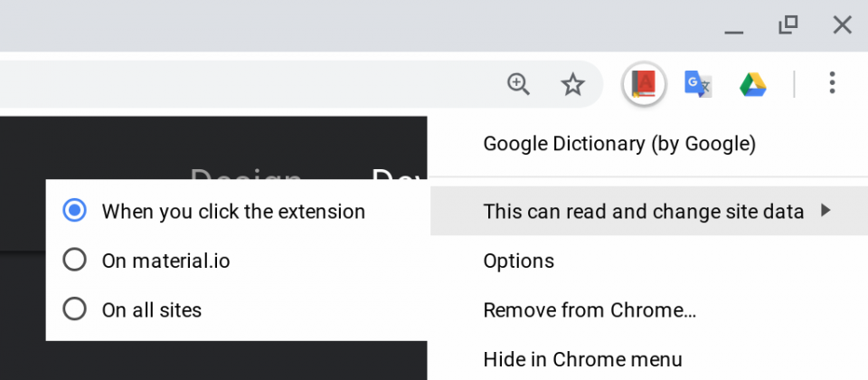Click the zoom magnifier icon in address bar
Screen dimensions: 868x380
(x=519, y=85)
